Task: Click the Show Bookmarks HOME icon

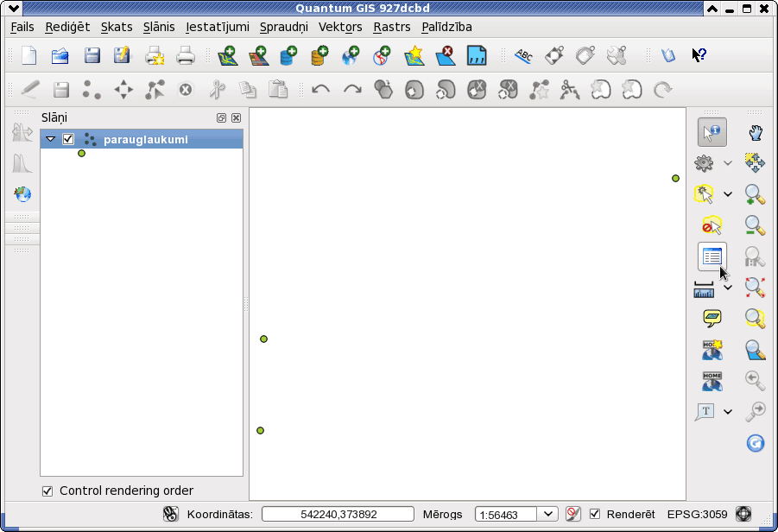Action: tap(712, 381)
